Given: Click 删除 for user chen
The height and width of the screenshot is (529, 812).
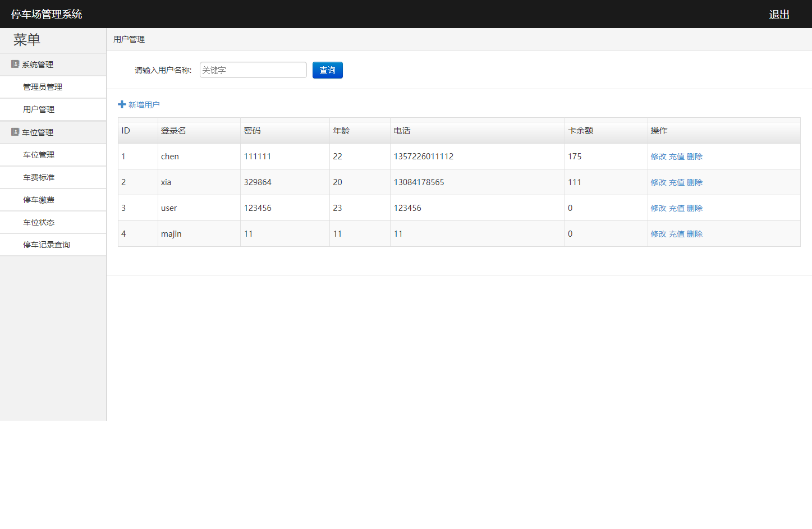Looking at the screenshot, I should [x=695, y=157].
